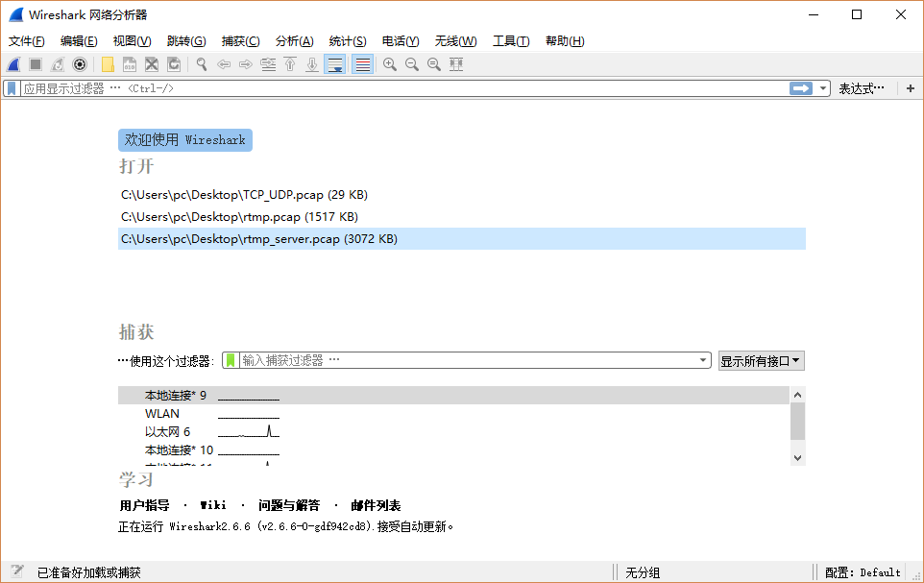Select the WLAN interface in the list

(x=162, y=413)
